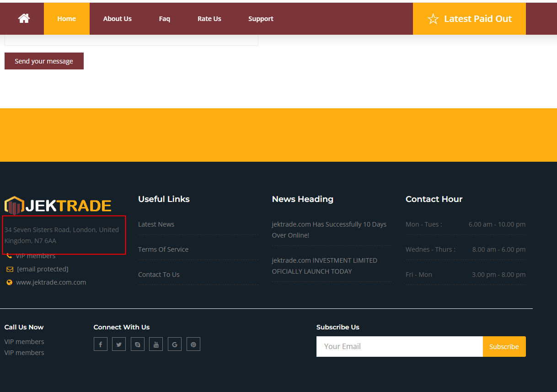
Task: Open the YouTube social icon
Action: coord(156,344)
